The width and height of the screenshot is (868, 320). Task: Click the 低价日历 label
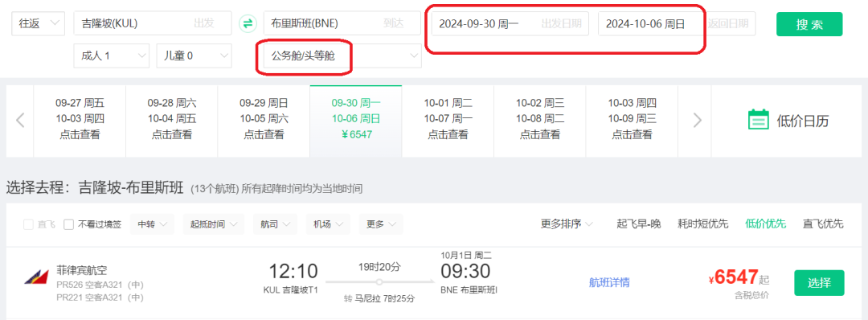[x=803, y=121]
